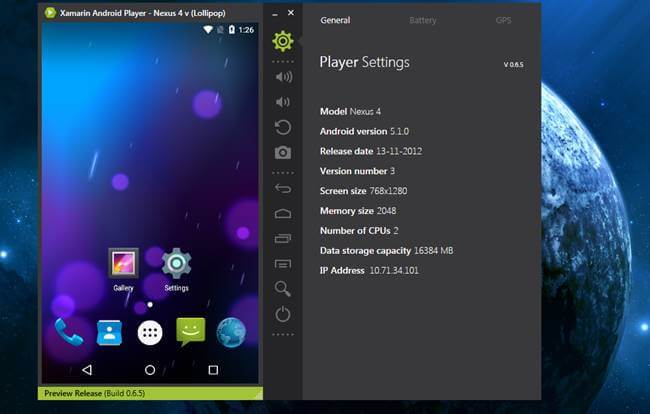The width and height of the screenshot is (650, 414).
Task: Close the Xamarin Android Player window
Action: click(x=291, y=13)
